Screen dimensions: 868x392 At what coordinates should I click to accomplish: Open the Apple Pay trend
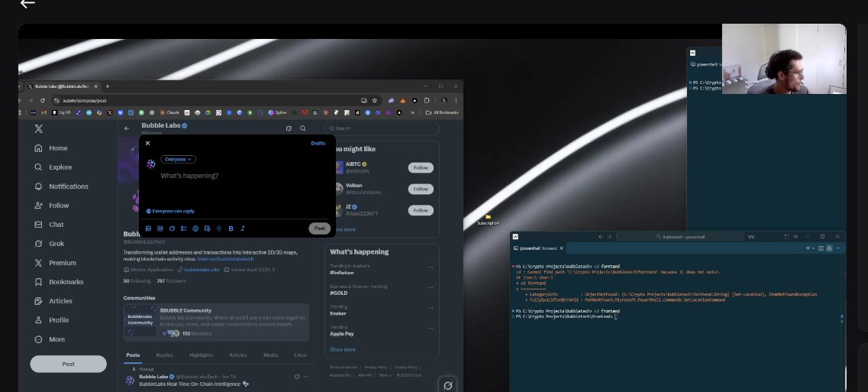click(x=341, y=334)
